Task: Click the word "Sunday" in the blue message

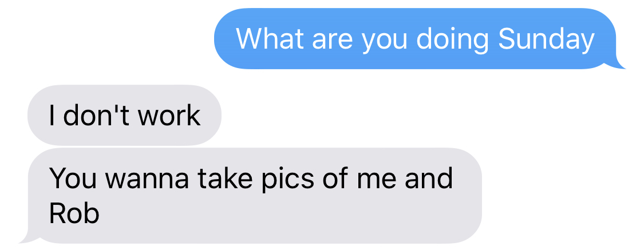Action: (546, 40)
